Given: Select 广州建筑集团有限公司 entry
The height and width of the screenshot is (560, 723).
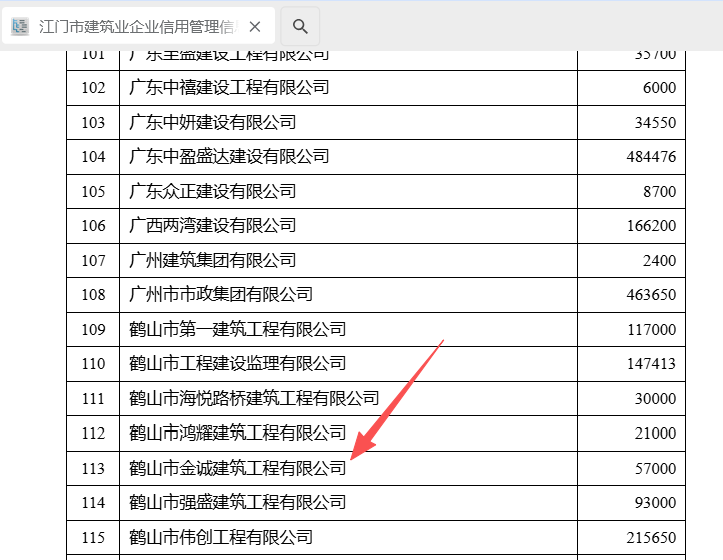Looking at the screenshot, I should point(213,260).
